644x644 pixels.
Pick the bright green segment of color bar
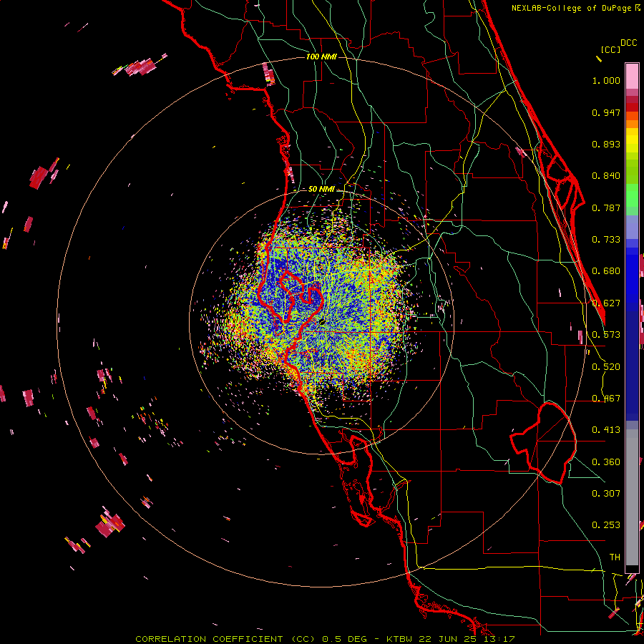pyautogui.click(x=632, y=195)
